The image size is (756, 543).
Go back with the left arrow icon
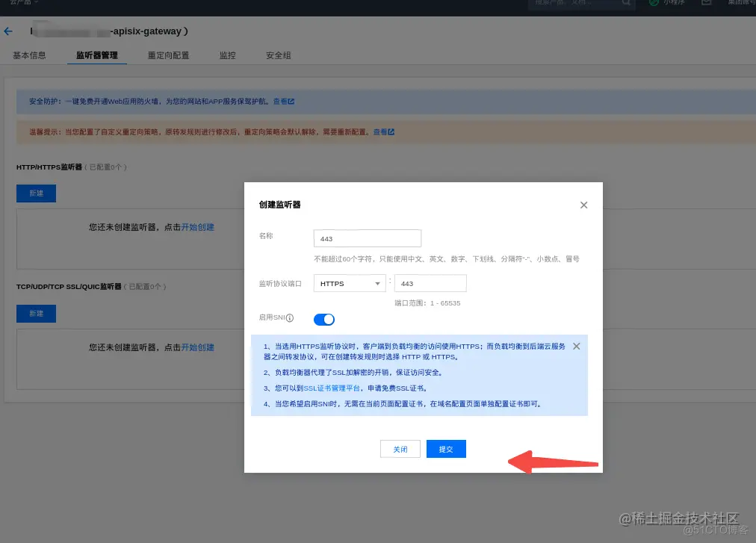tap(8, 31)
